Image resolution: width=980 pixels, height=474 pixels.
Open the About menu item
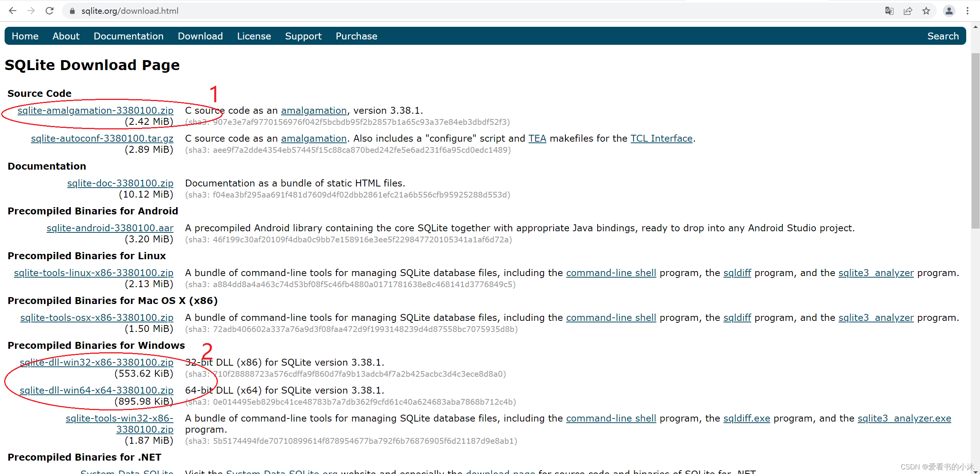pyautogui.click(x=66, y=36)
